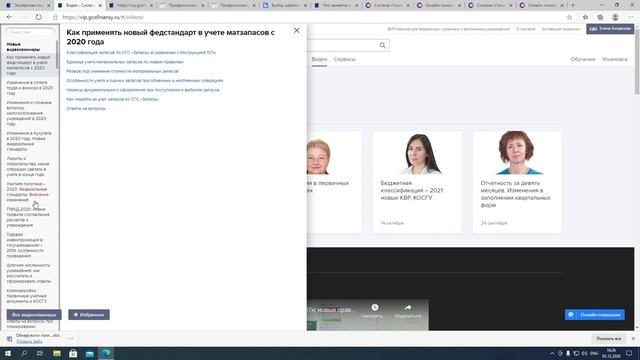640x360 pixels.
Task: Open the "Ответы на вопросы" link
Action: pyautogui.click(x=86, y=109)
